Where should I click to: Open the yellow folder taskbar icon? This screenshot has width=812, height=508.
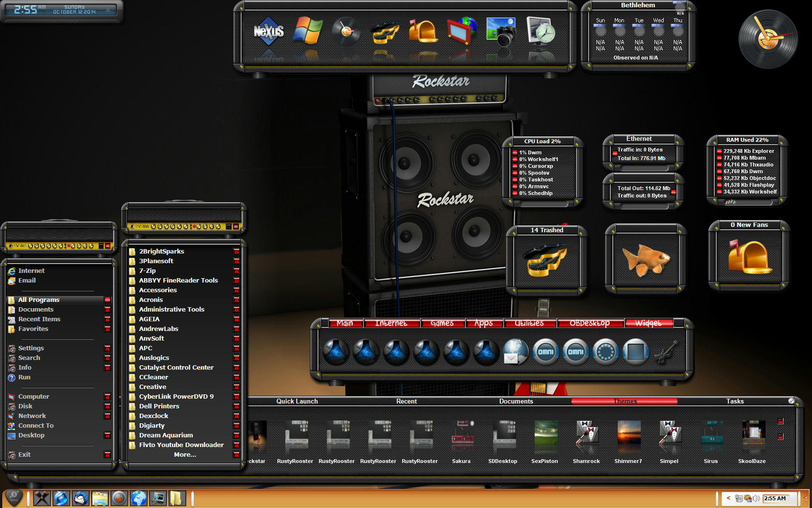pyautogui.click(x=176, y=498)
